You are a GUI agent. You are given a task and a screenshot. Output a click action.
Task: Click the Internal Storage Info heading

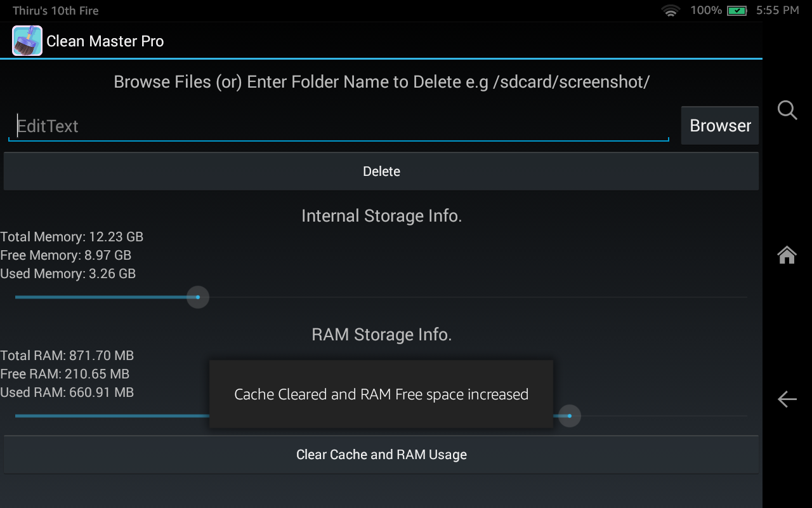click(381, 215)
